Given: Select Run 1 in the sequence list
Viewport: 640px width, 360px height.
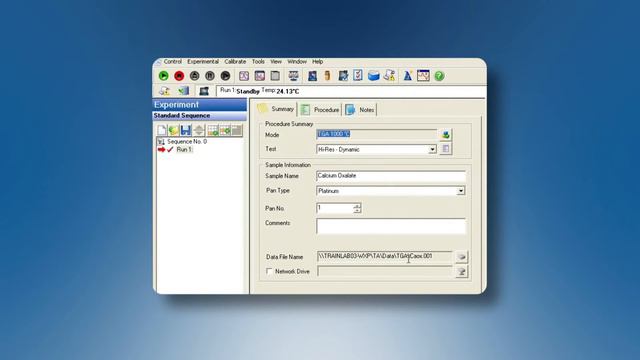Looking at the screenshot, I should (x=184, y=149).
